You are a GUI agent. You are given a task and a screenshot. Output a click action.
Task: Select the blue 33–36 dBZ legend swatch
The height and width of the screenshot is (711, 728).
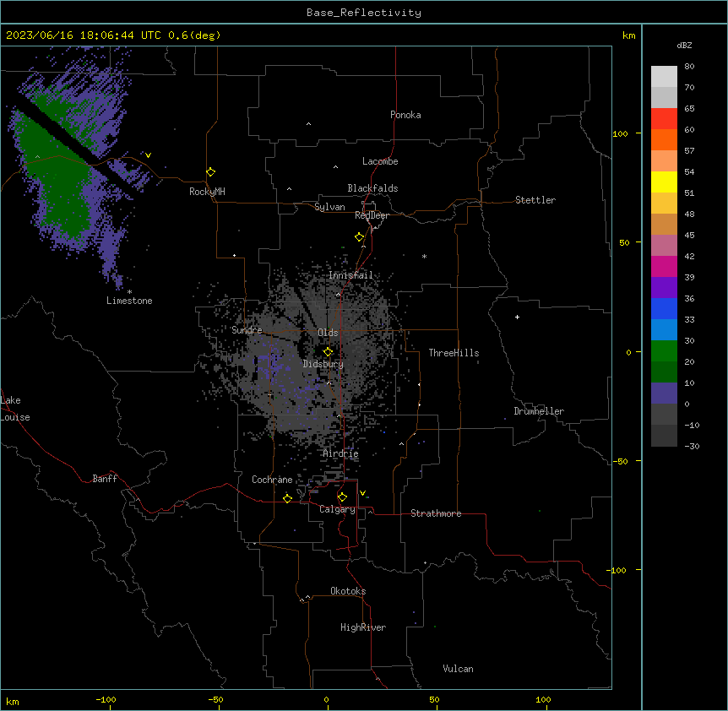(x=664, y=308)
